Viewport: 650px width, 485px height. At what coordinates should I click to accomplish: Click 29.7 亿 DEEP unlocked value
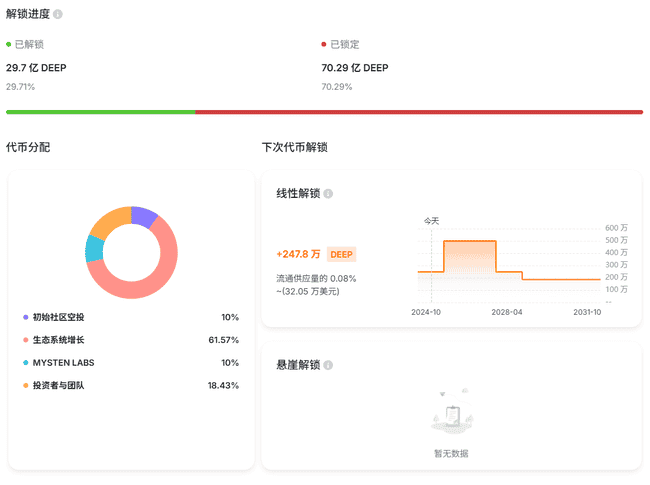point(36,68)
